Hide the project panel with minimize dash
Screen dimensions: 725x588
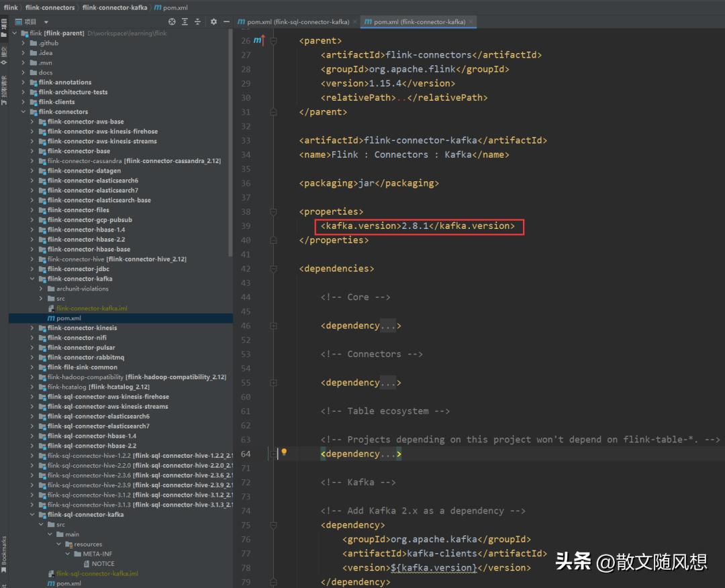coord(226,21)
